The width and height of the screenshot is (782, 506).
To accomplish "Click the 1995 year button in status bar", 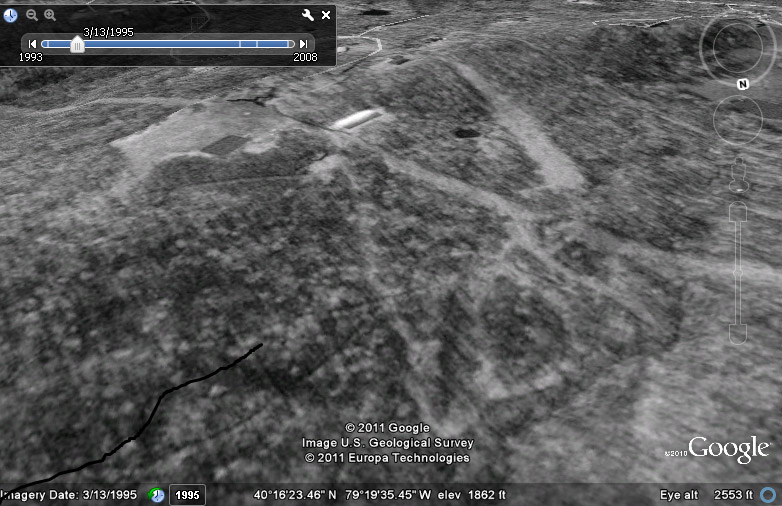I will click(188, 495).
